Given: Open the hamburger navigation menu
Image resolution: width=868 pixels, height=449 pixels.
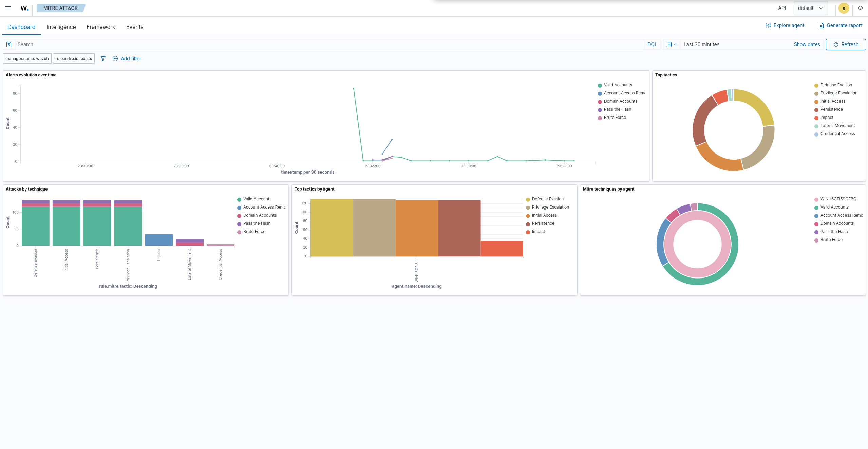Looking at the screenshot, I should pyautogui.click(x=8, y=8).
